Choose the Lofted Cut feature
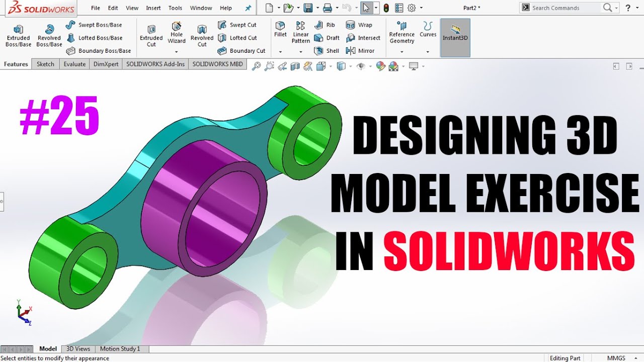 237,38
